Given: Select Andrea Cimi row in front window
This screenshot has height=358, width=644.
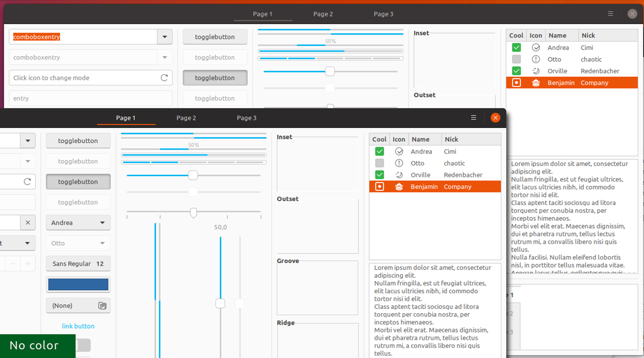Looking at the screenshot, I should tap(435, 151).
